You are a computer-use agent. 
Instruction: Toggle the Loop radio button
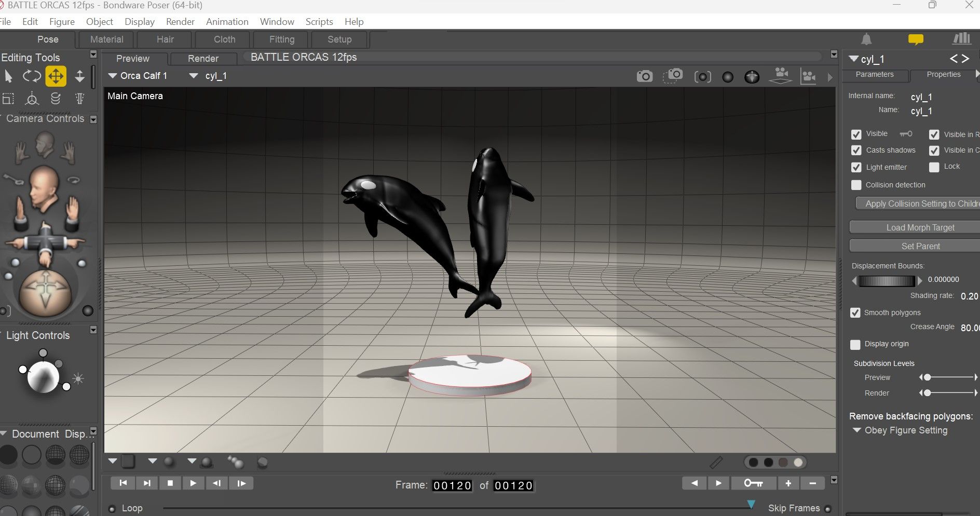pos(112,509)
